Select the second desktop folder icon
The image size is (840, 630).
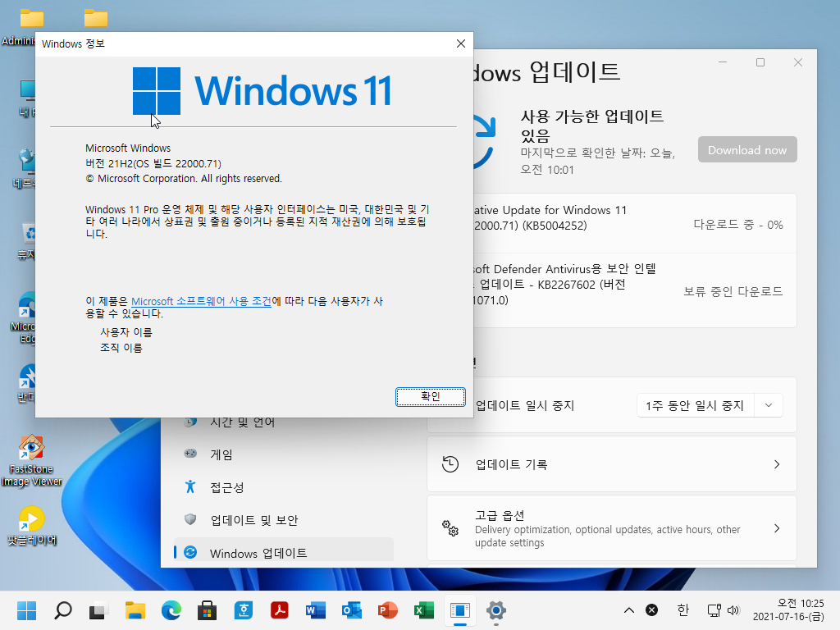(x=96, y=19)
